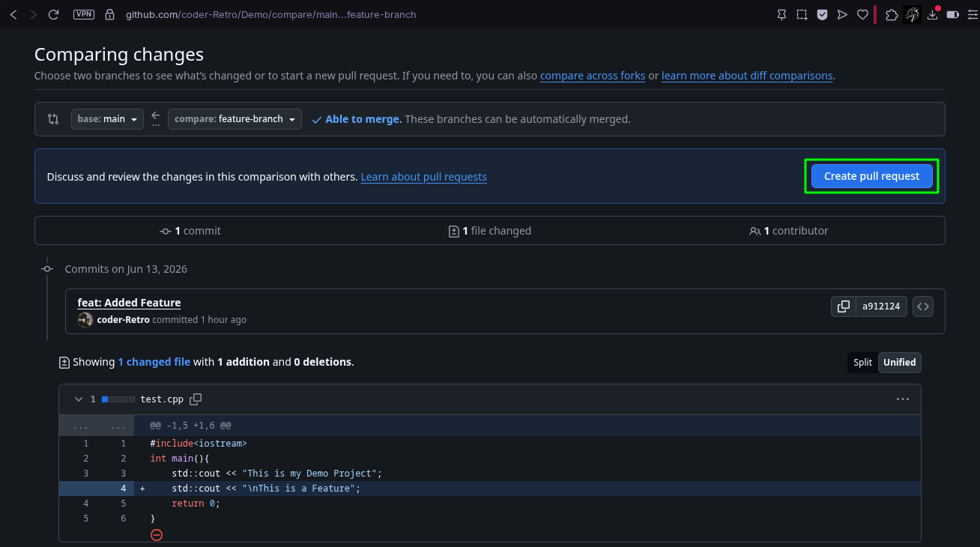Click the #include<iostream> code line
The width and height of the screenshot is (980, 547).
(x=199, y=444)
